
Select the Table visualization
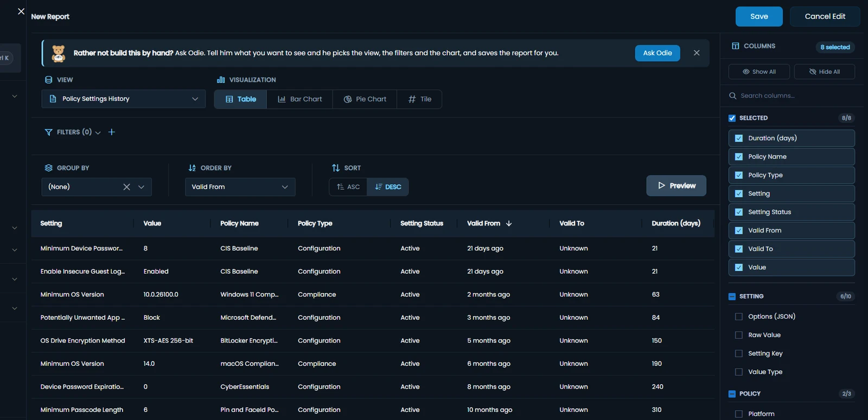pos(240,99)
